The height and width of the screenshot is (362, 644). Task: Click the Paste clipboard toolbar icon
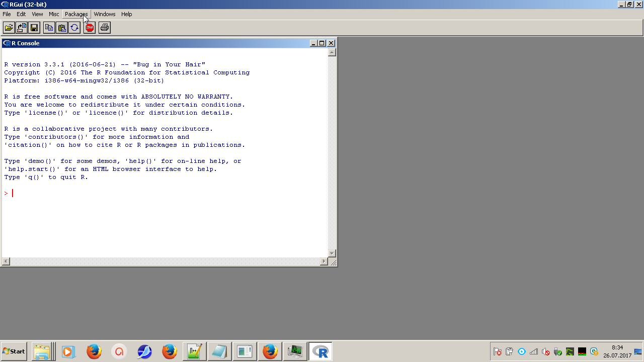click(62, 28)
